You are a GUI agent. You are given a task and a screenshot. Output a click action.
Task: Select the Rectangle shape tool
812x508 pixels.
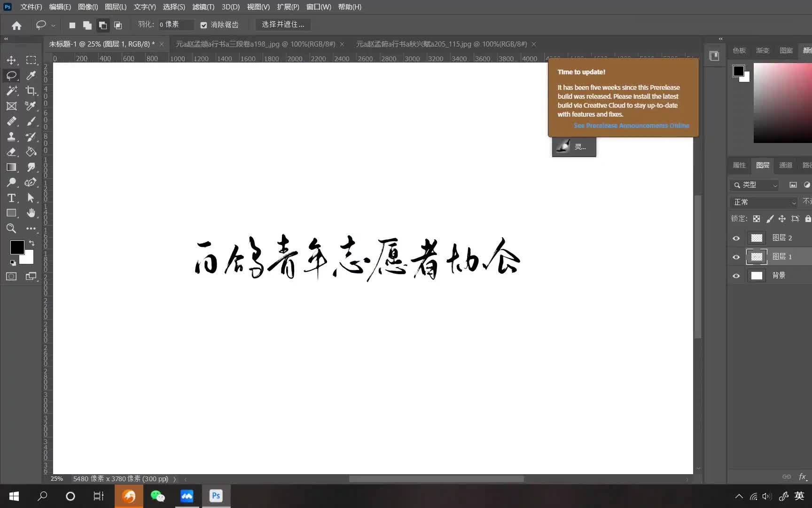click(x=11, y=213)
